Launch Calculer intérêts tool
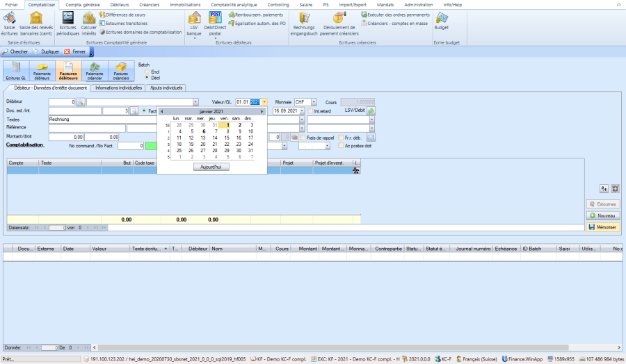This screenshot has height=364, width=626. coord(89,24)
